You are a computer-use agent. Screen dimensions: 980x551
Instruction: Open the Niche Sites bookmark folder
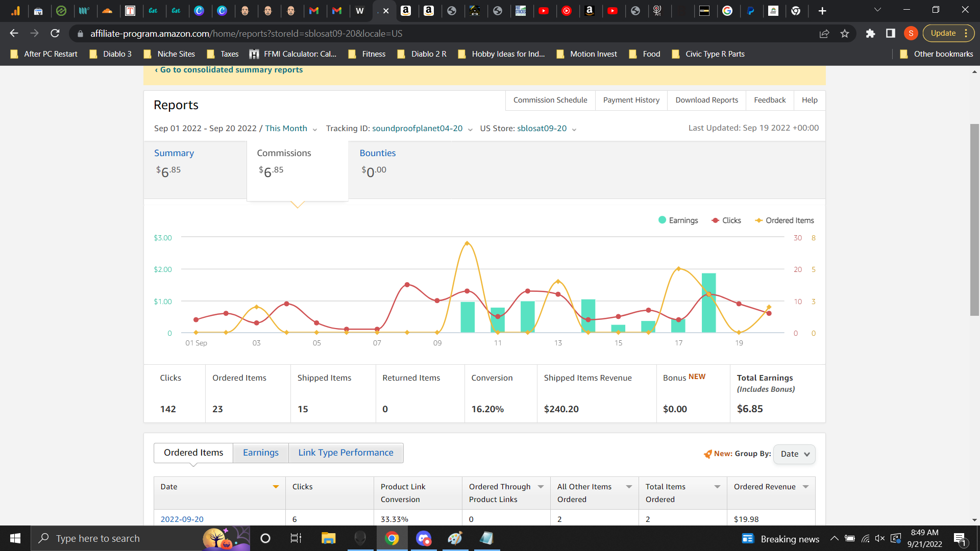(169, 54)
